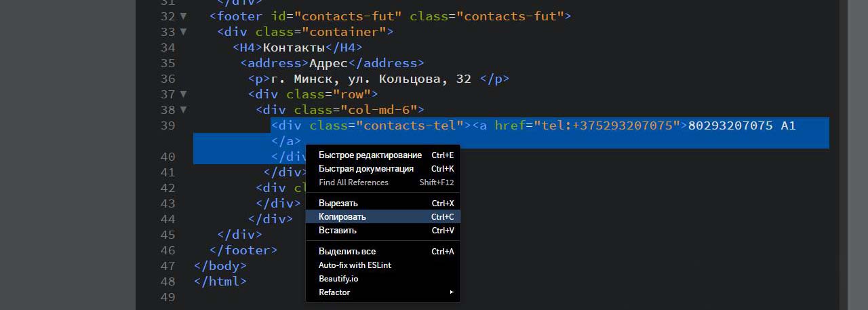The height and width of the screenshot is (310, 868).
Task: Click Find All References menu entry
Action: point(353,182)
